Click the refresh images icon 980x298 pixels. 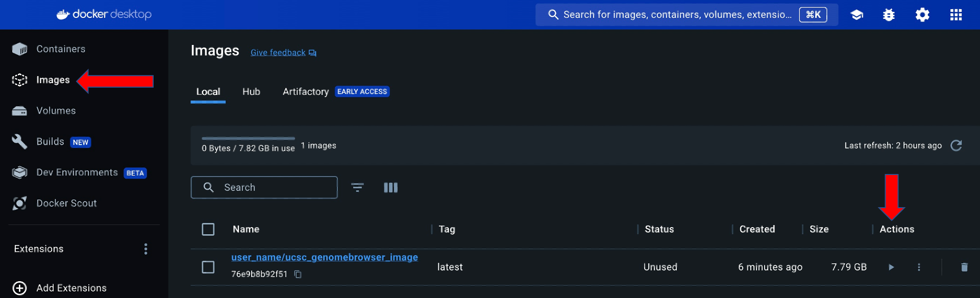click(956, 145)
